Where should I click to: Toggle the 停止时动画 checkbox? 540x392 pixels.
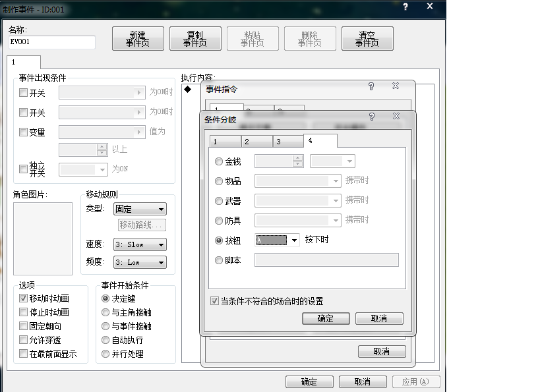pos(23,312)
